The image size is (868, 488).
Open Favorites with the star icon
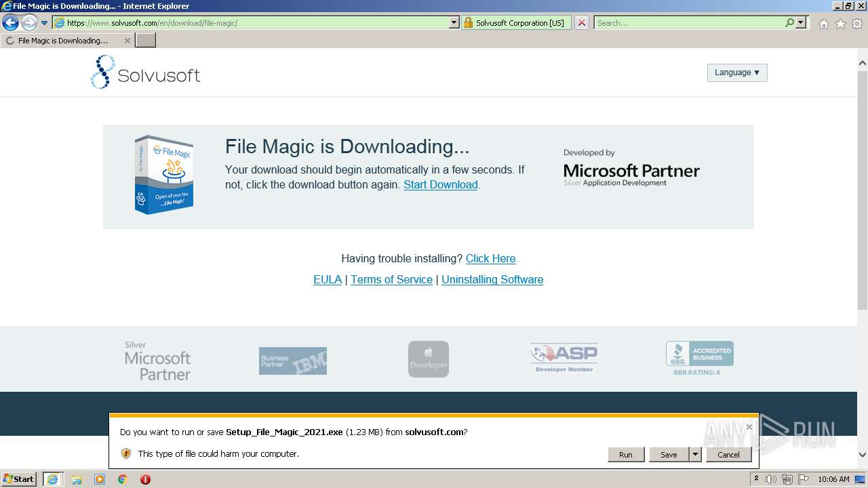click(x=840, y=24)
